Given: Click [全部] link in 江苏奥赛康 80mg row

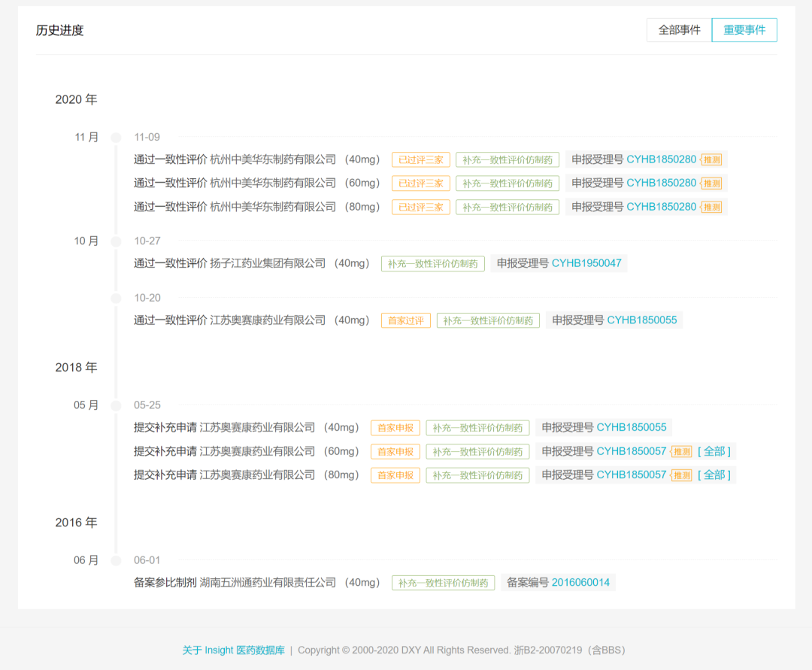Looking at the screenshot, I should point(714,474).
